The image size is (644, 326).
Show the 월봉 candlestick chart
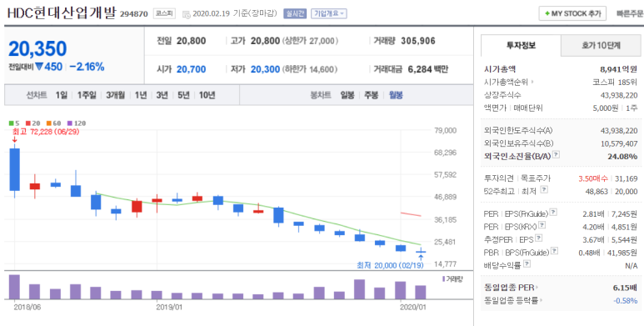[396, 95]
